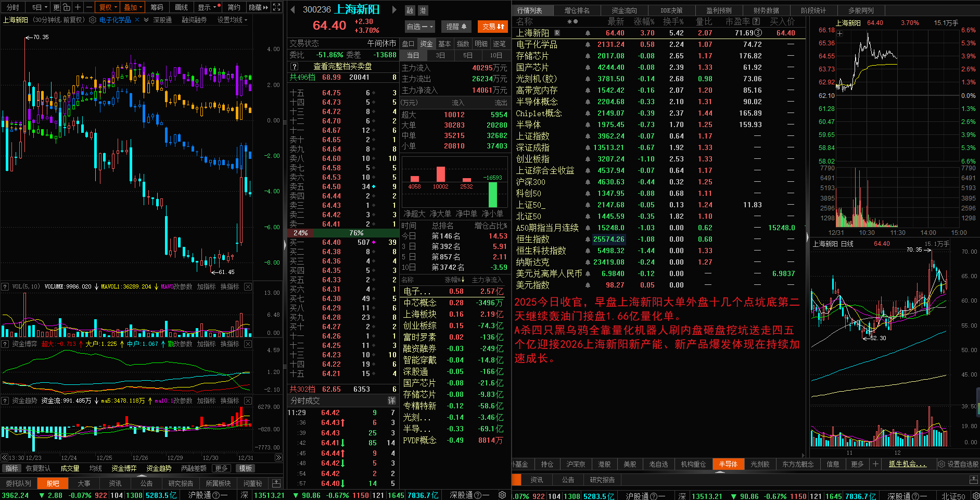
Task: Click 市盈率 help question mark icon
Action: tap(756, 21)
